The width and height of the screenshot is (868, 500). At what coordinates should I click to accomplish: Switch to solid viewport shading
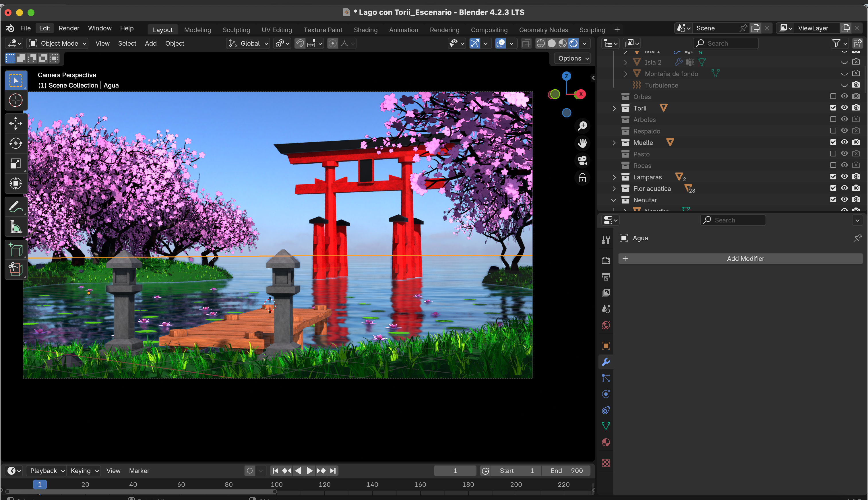[x=551, y=43]
